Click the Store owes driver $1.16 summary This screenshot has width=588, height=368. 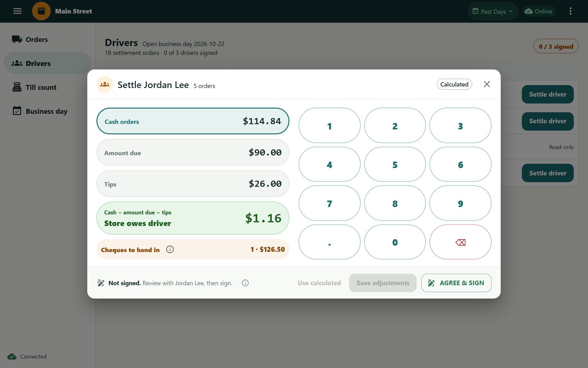click(193, 218)
